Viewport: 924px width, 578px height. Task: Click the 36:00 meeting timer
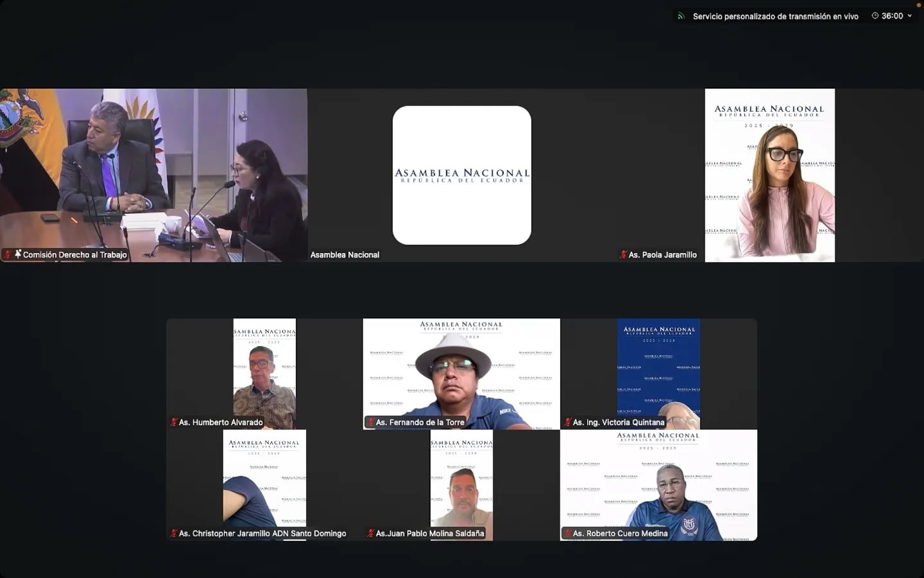(x=892, y=16)
